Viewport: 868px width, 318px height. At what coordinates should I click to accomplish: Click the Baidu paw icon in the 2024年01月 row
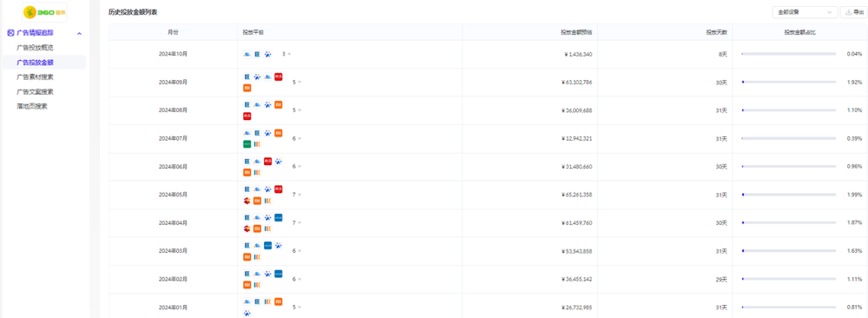pyautogui.click(x=247, y=313)
